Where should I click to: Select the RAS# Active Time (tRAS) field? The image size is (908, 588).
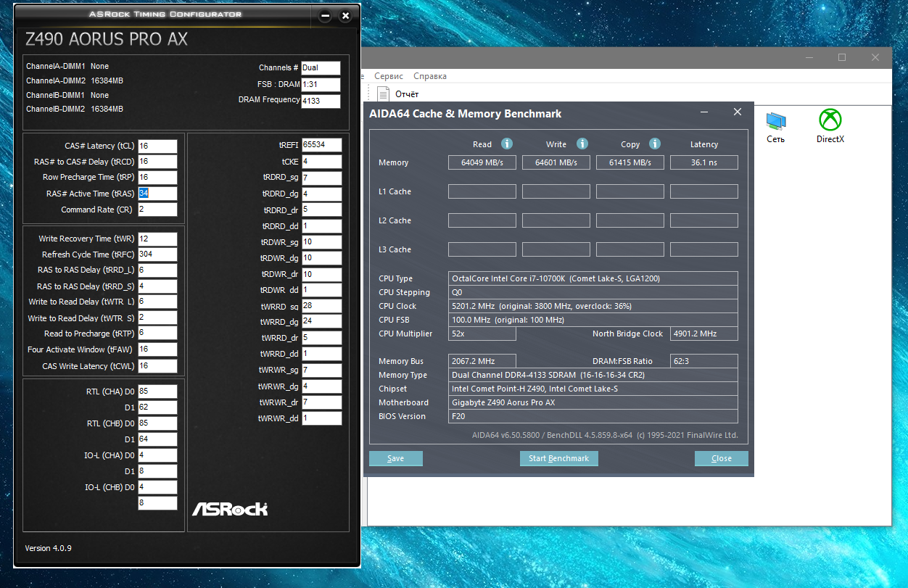[x=157, y=194]
